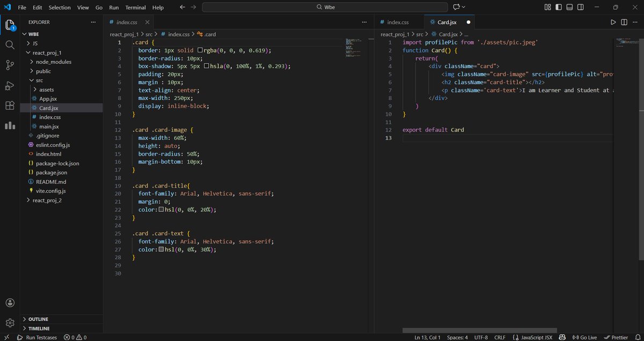Click the errors and warnings indicator
This screenshot has width=644, height=341.
coord(75,337)
